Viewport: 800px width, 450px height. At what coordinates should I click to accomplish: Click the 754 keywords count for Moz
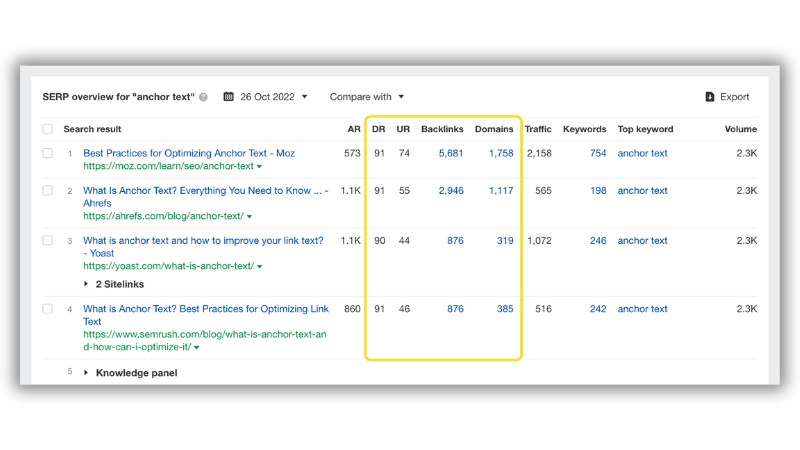(598, 153)
